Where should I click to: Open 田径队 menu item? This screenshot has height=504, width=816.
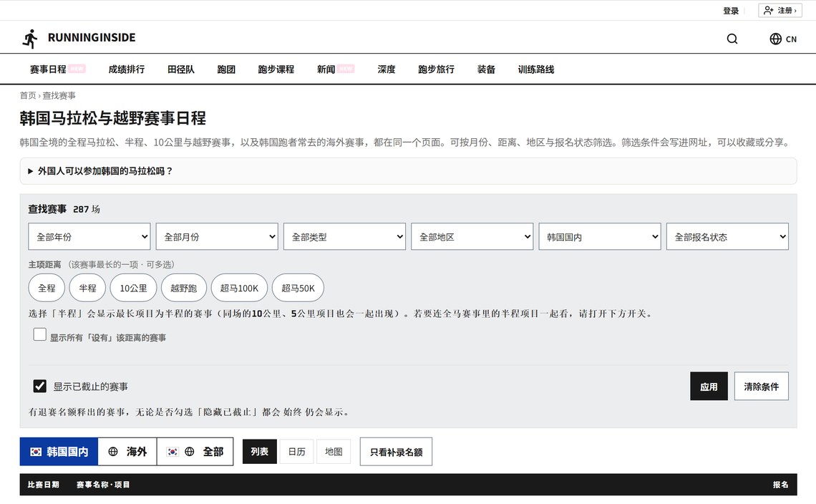tap(180, 69)
